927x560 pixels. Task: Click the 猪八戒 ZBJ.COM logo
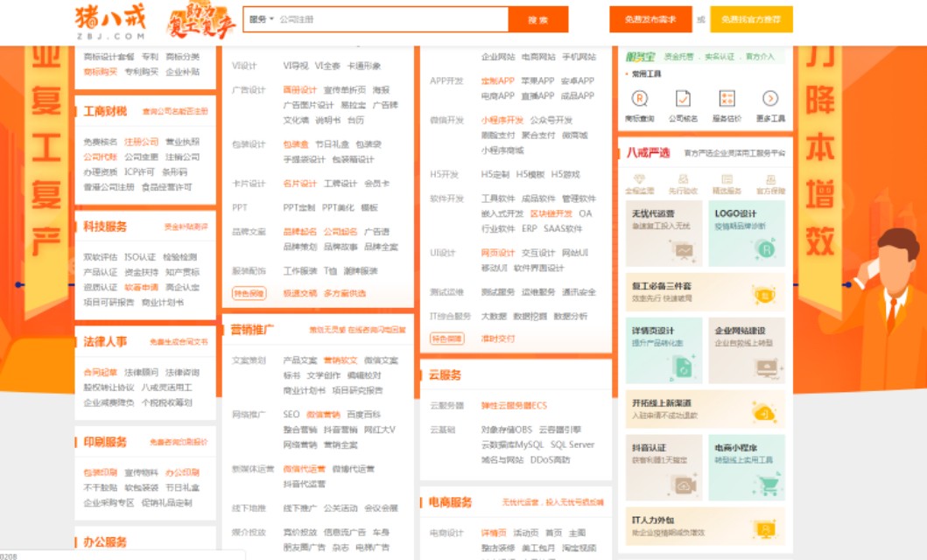[109, 21]
